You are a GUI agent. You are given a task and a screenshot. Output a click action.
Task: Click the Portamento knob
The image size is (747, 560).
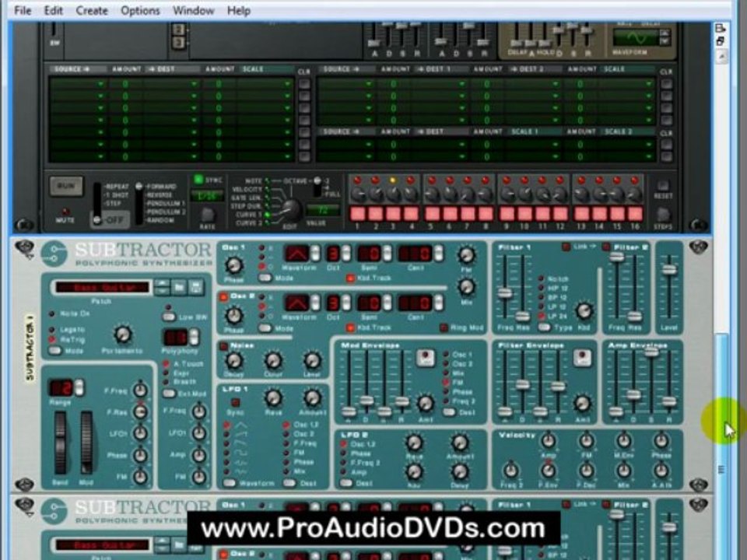click(x=123, y=334)
